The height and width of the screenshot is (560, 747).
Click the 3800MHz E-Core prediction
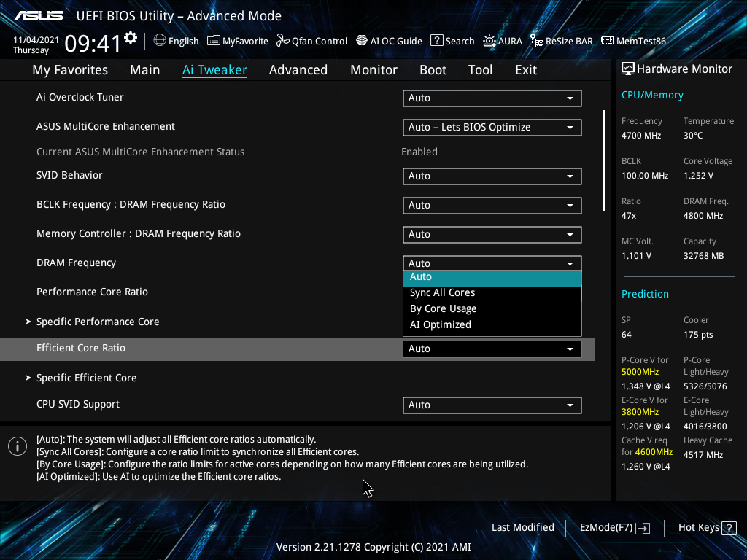point(640,412)
